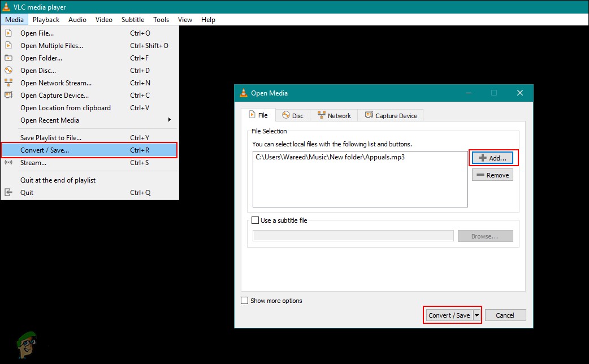589x364 pixels.
Task: Choose Stream... menu entry
Action: pos(89,162)
